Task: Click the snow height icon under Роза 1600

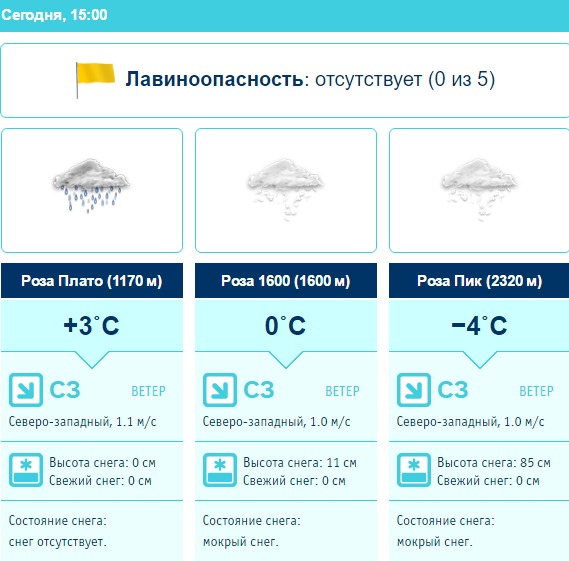Action: (220, 470)
